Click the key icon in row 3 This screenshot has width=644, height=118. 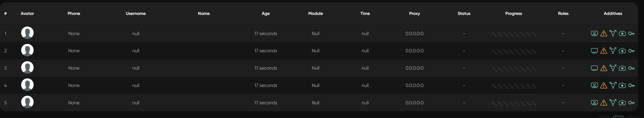click(x=631, y=68)
